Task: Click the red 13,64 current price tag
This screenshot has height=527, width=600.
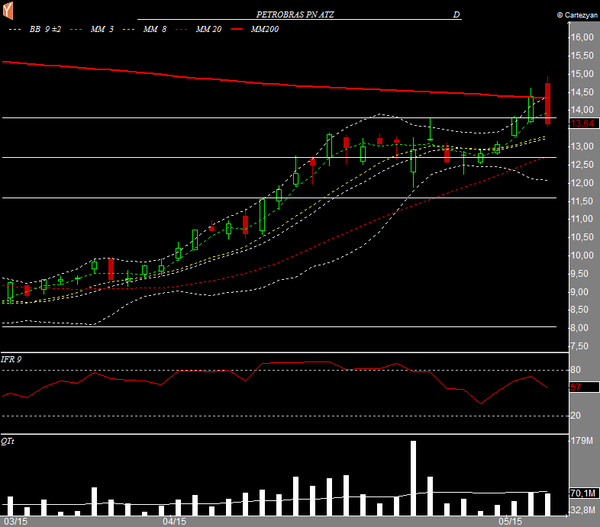Action: 581,123
